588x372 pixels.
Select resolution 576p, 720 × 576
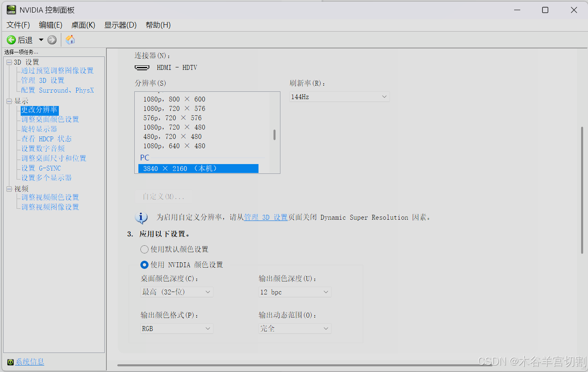[172, 118]
